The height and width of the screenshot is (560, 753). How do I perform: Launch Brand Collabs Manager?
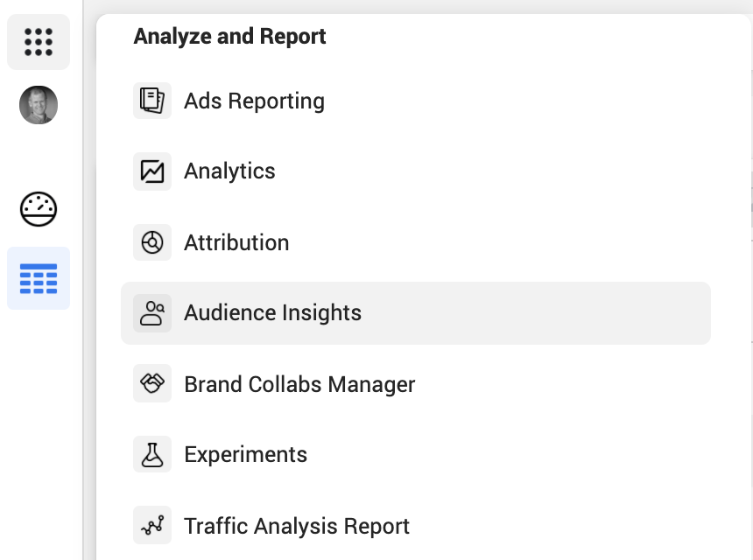[299, 384]
